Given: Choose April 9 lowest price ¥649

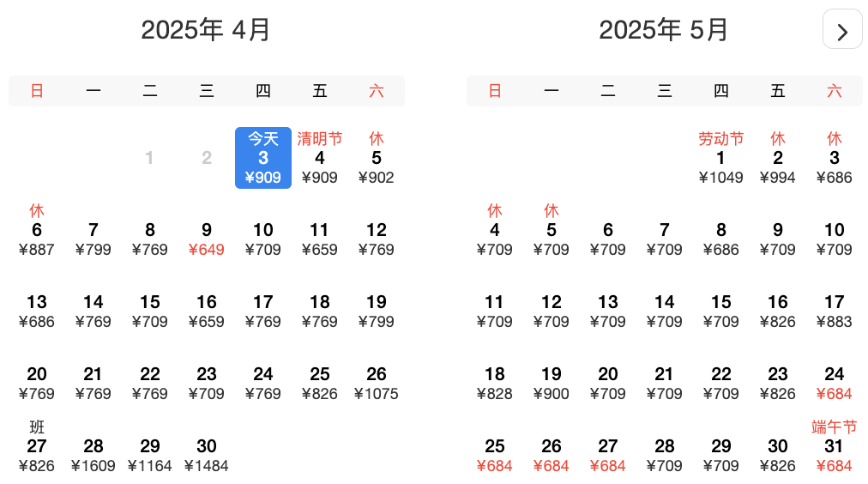Looking at the screenshot, I should (207, 239).
